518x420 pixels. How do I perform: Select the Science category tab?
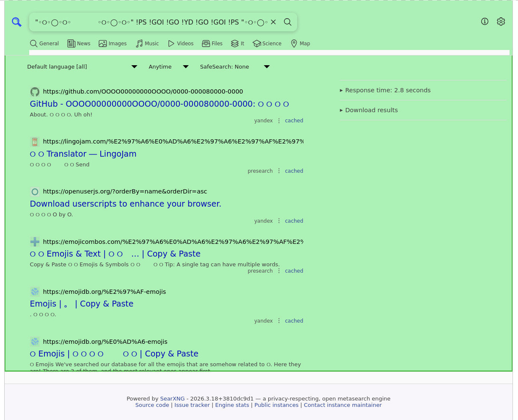pyautogui.click(x=267, y=44)
